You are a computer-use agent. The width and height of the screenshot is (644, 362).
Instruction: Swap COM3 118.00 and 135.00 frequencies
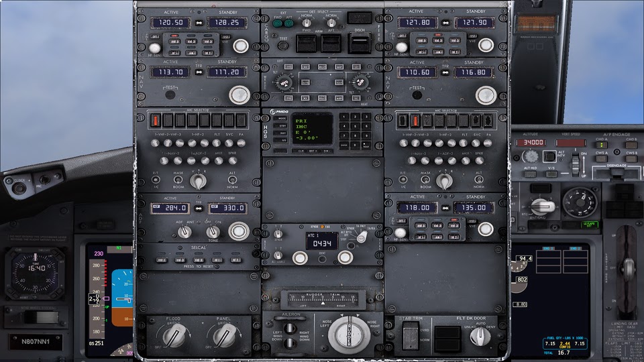(x=445, y=208)
